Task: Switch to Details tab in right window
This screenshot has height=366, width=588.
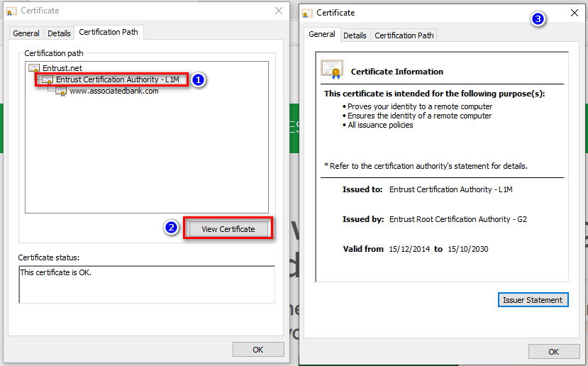Action: 355,35
